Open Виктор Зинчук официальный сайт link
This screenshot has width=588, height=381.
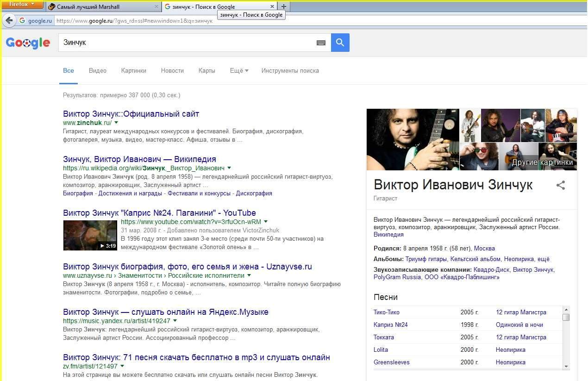pos(131,114)
